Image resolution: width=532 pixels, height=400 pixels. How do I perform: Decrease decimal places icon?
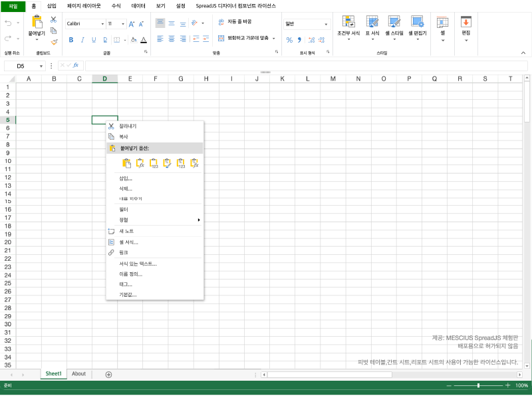(x=322, y=40)
